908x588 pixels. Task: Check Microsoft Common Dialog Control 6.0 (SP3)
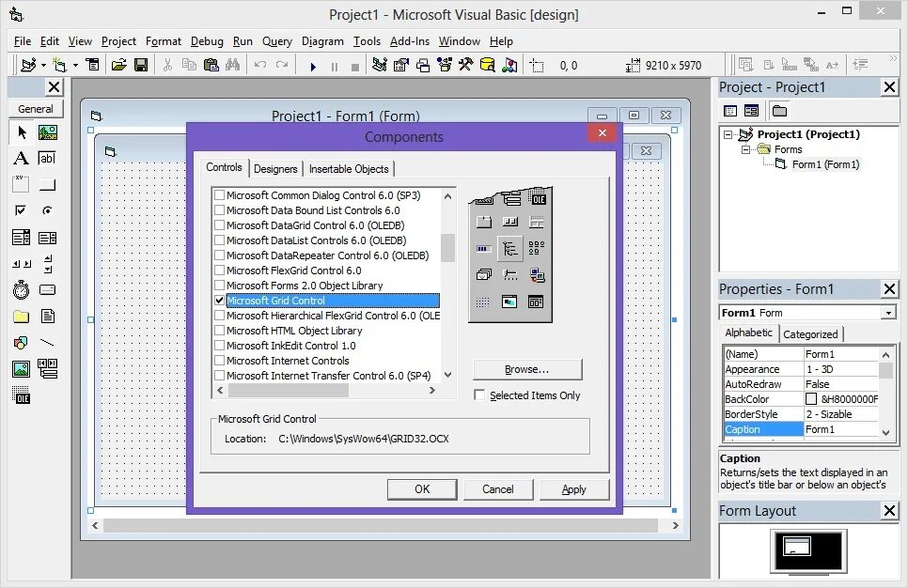(x=219, y=195)
